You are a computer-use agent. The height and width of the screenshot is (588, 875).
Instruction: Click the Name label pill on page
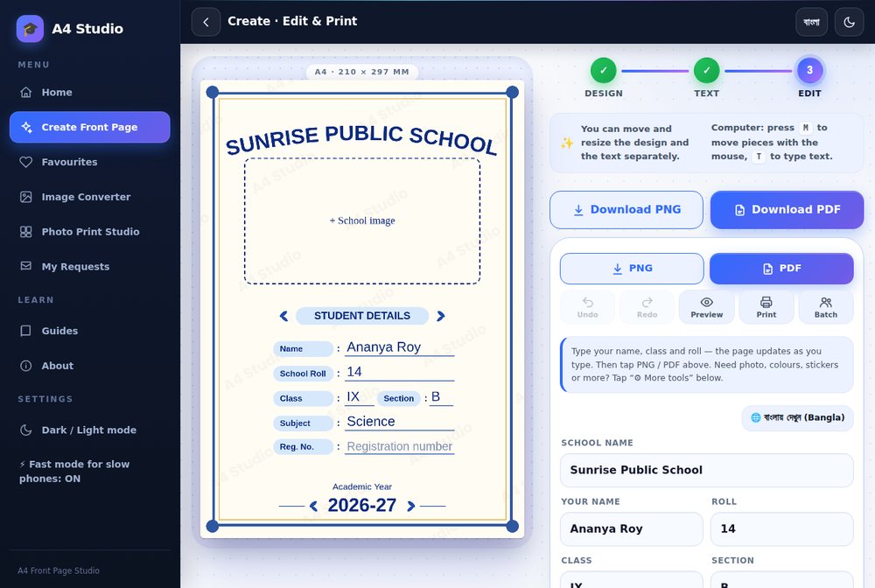coord(303,348)
